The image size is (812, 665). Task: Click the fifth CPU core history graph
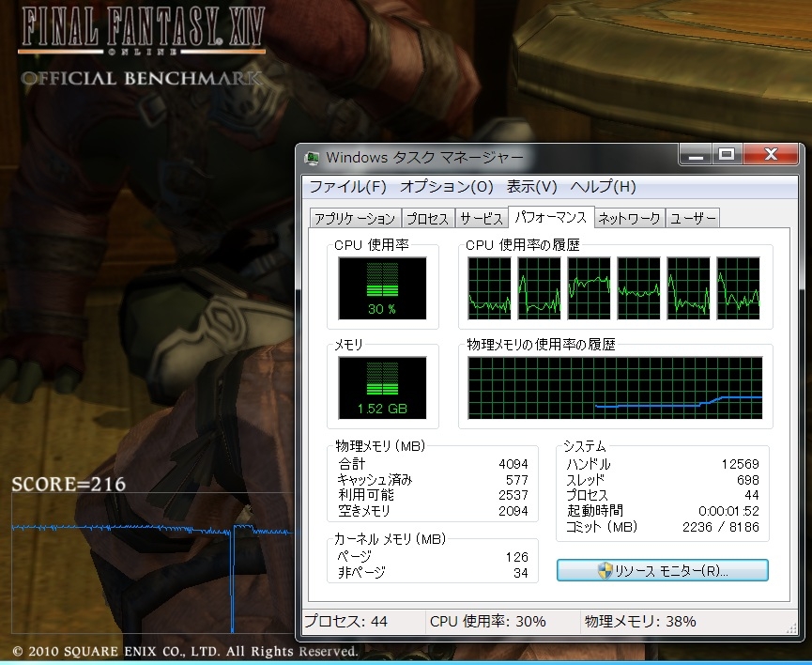tap(688, 288)
